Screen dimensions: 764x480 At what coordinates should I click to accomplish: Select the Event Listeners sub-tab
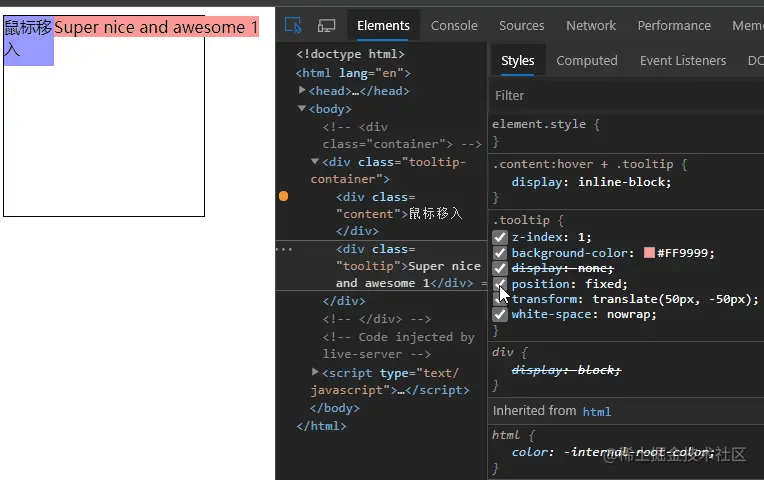click(683, 60)
